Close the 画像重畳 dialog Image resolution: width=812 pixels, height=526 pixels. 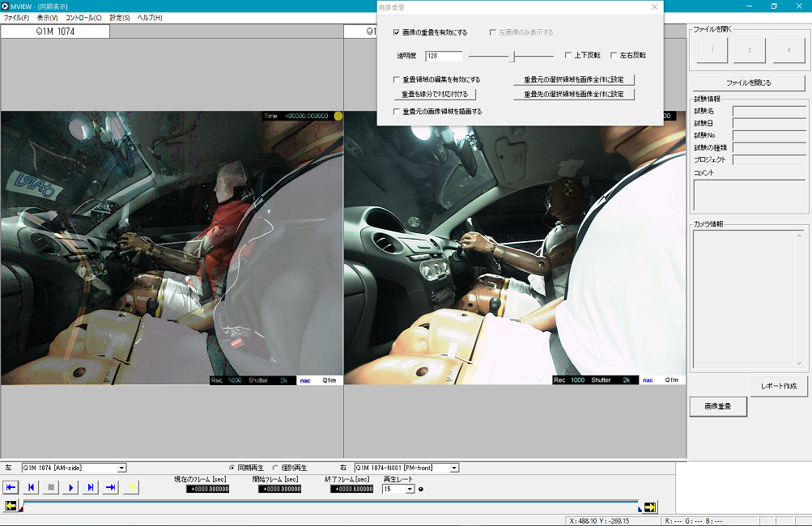(655, 7)
